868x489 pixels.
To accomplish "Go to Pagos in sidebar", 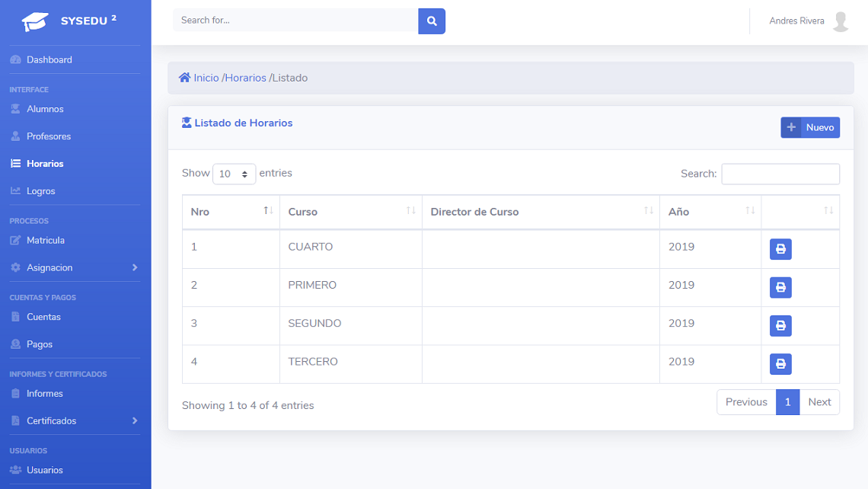I will (40, 344).
